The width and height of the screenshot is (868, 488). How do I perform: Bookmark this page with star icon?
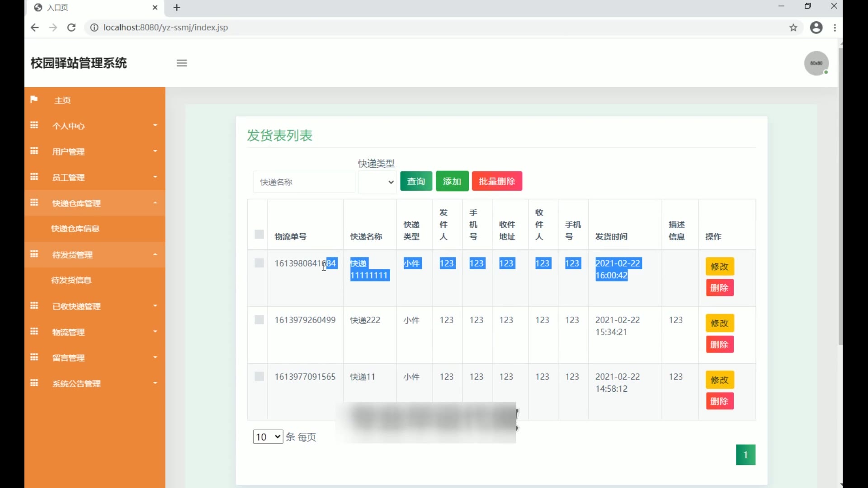[x=793, y=28]
